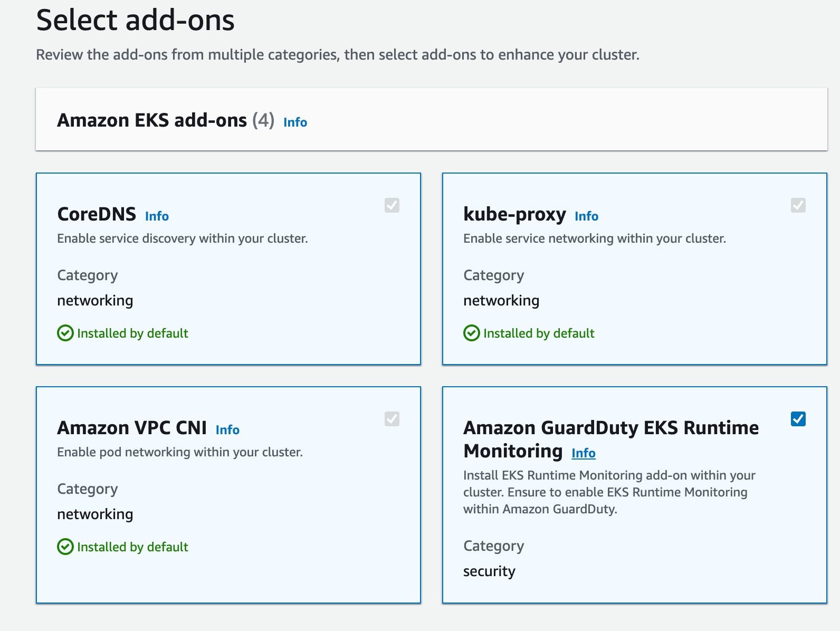Click the 'Select add-ons' page heading

(x=135, y=20)
